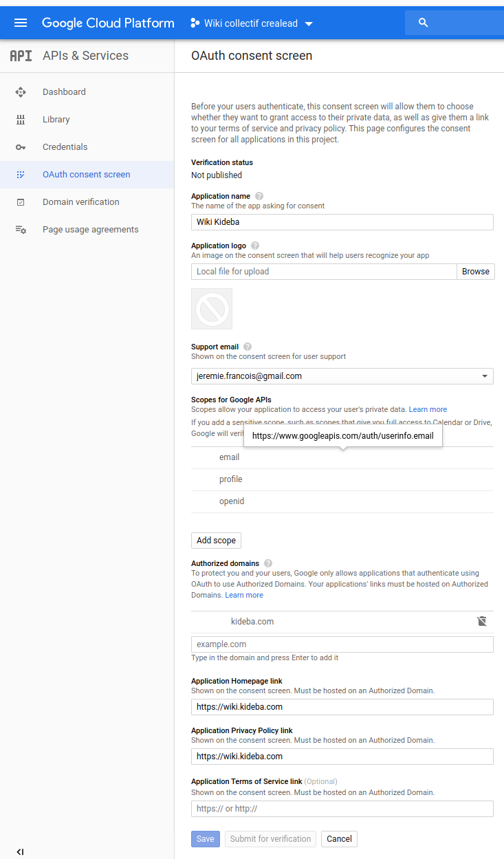Click the Browse button for logo upload
This screenshot has width=504, height=859.
[x=476, y=272]
